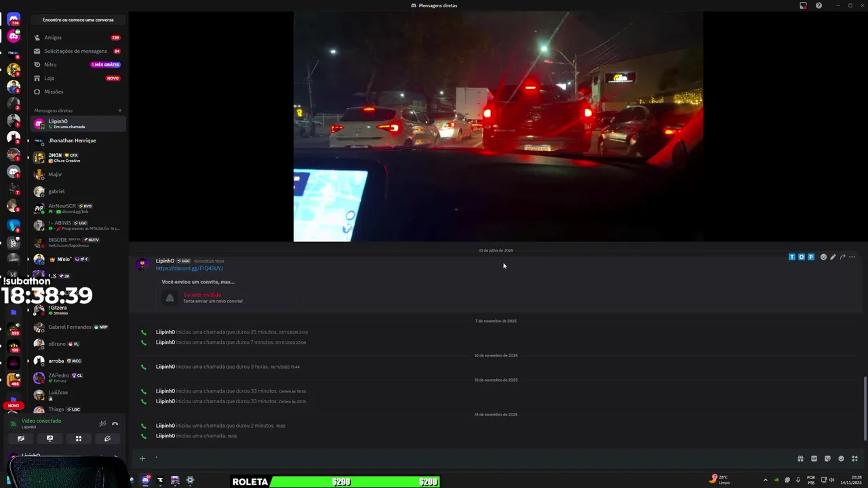Open activities button in voice panel

click(x=79, y=439)
